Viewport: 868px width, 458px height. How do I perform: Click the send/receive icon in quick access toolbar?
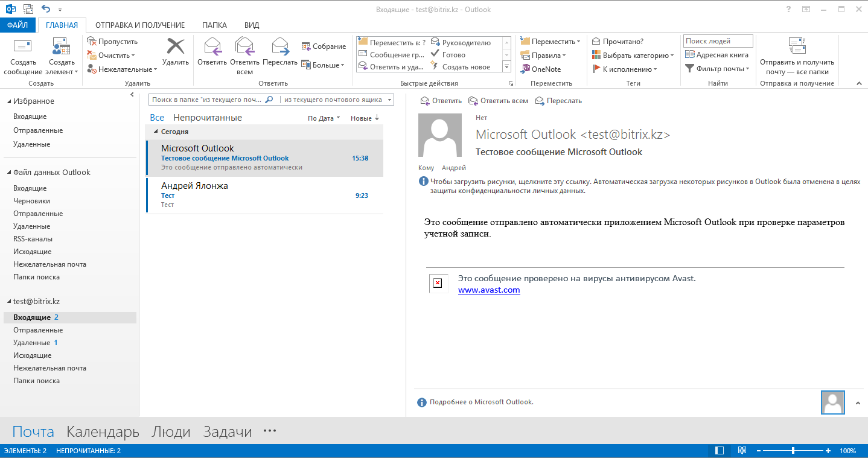point(28,9)
